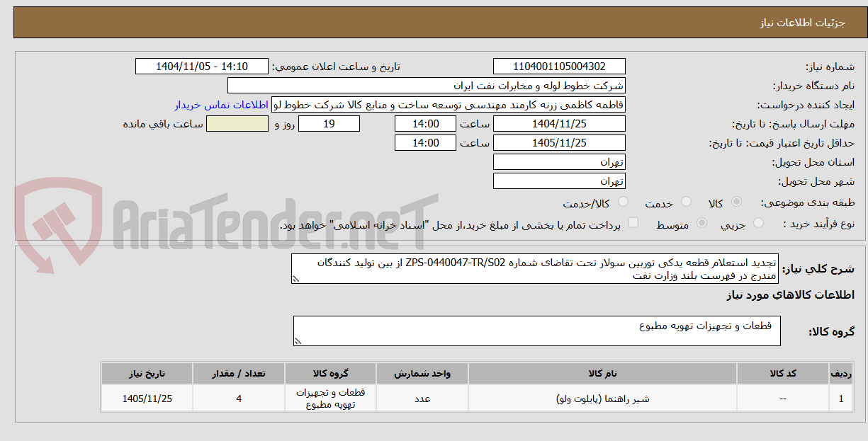Select the کالا radio button

735,202
